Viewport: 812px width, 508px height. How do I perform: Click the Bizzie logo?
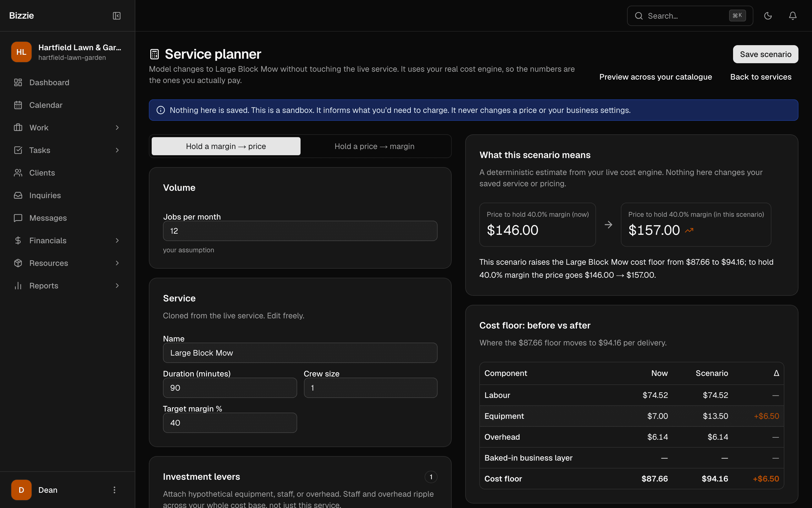[21, 16]
